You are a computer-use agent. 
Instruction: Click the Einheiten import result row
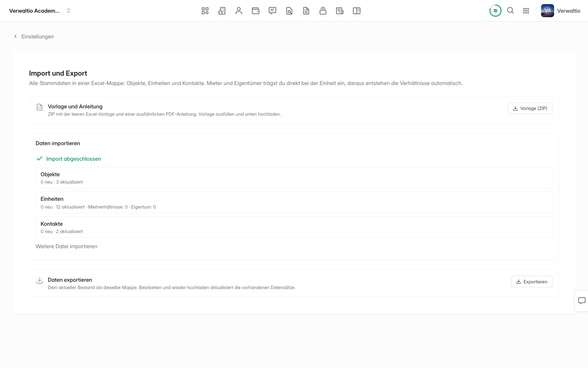(294, 202)
